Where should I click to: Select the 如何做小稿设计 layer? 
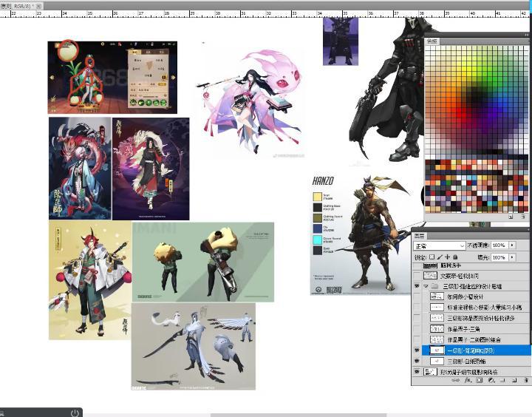[475, 296]
